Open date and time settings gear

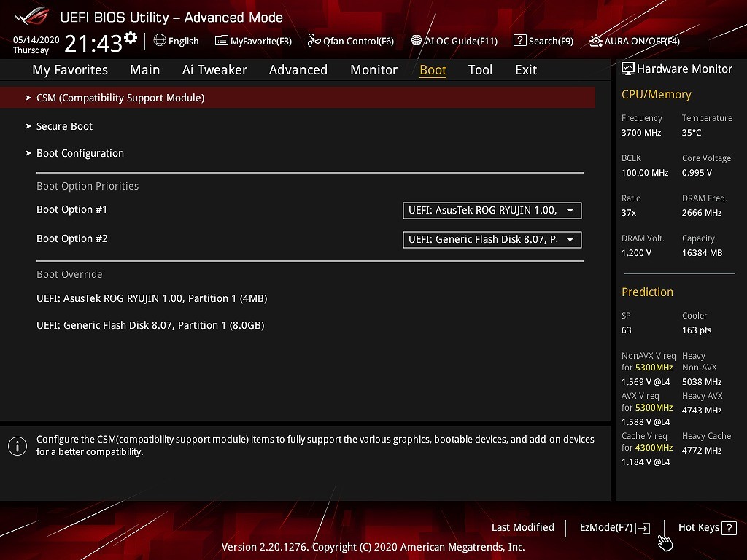[x=131, y=38]
